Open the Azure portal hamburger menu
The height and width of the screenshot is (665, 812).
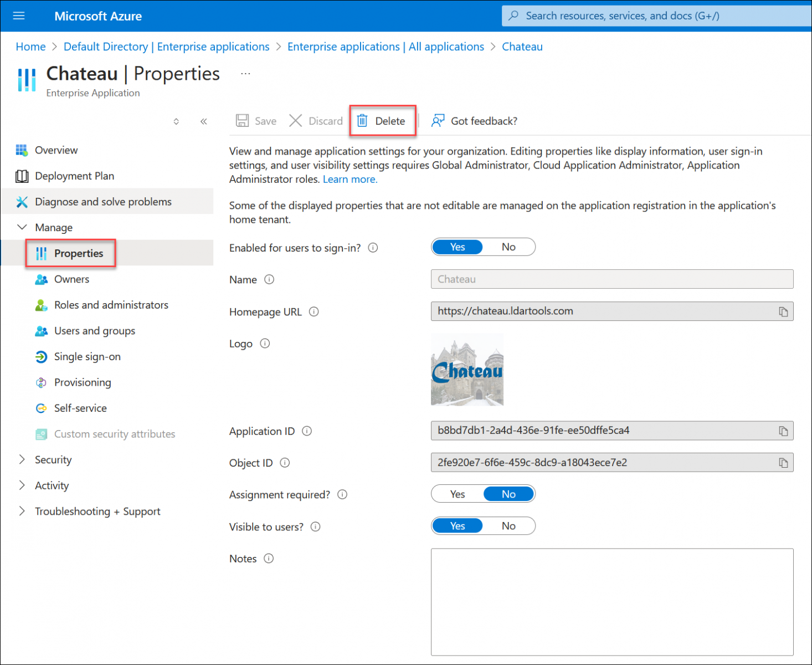pyautogui.click(x=19, y=16)
